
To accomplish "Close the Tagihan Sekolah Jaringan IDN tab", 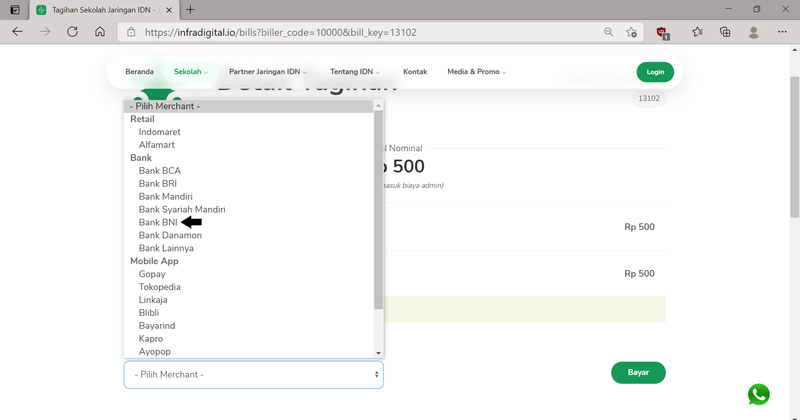I will tap(169, 10).
